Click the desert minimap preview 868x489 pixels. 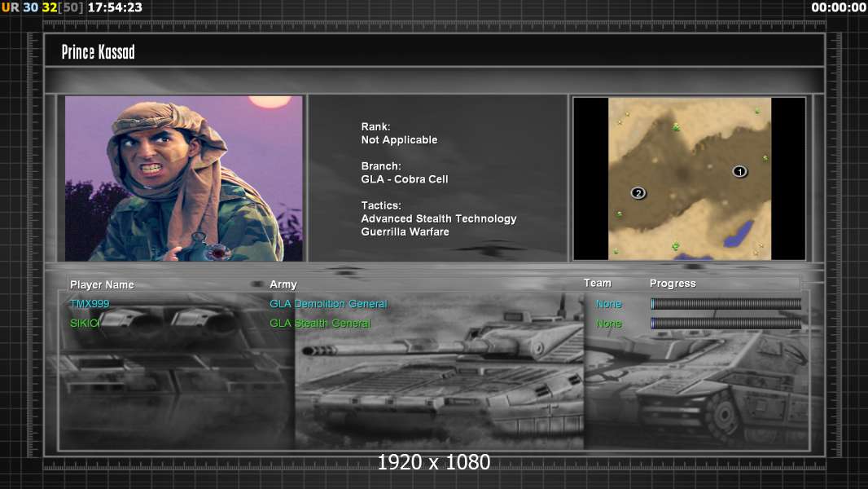pos(689,178)
